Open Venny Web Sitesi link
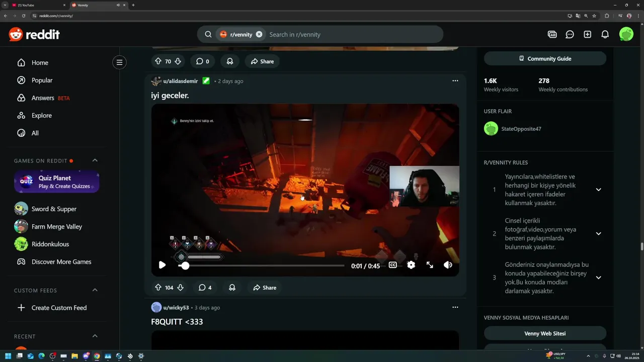 tap(545, 333)
